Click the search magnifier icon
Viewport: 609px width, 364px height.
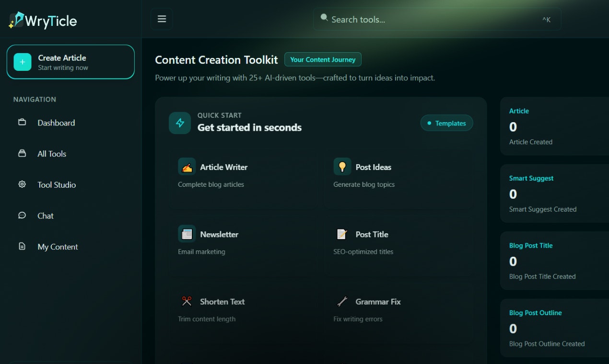324,17
